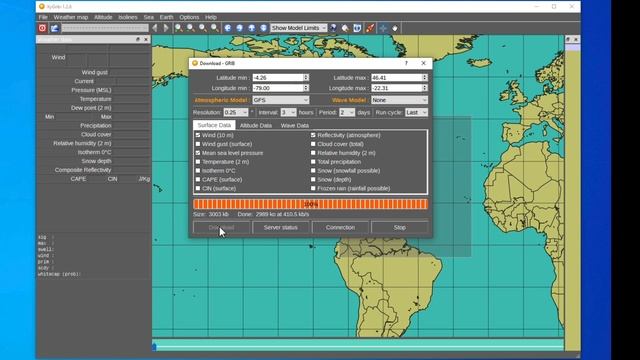Uncheck Wind (10 m) checkbox
The image size is (640, 360).
[198, 135]
